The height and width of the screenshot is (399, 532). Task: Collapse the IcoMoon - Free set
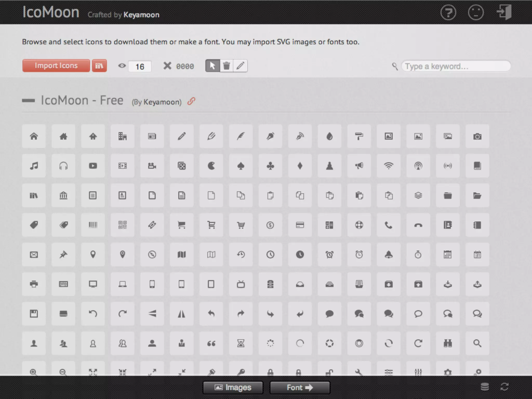[28, 101]
